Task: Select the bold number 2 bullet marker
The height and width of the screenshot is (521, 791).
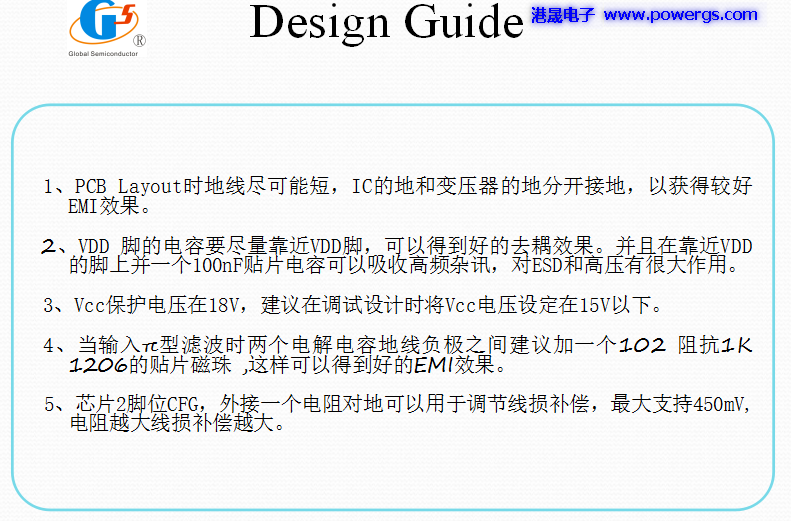Action: click(x=50, y=246)
